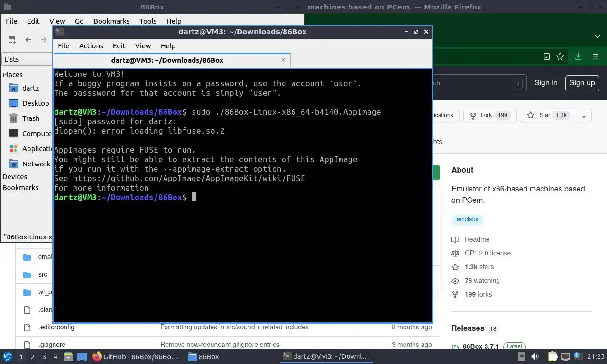
Task: Open file manager top View menu
Action: 57,21
